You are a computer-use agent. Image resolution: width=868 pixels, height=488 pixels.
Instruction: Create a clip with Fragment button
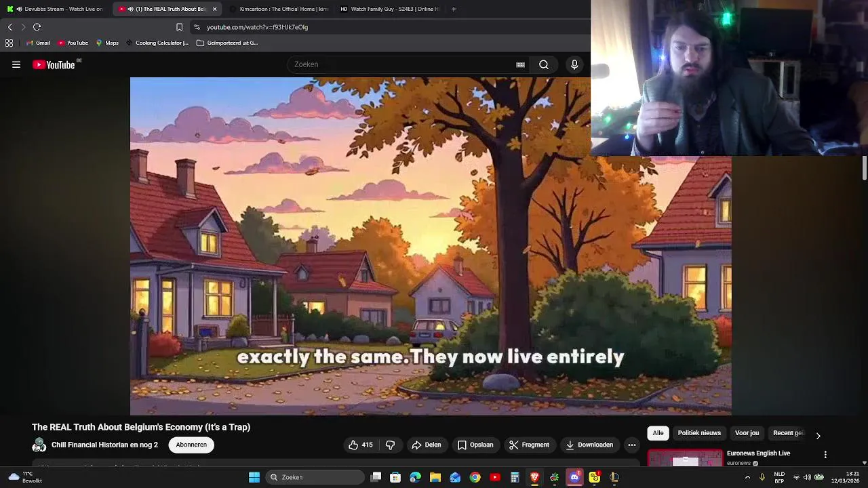click(x=529, y=445)
